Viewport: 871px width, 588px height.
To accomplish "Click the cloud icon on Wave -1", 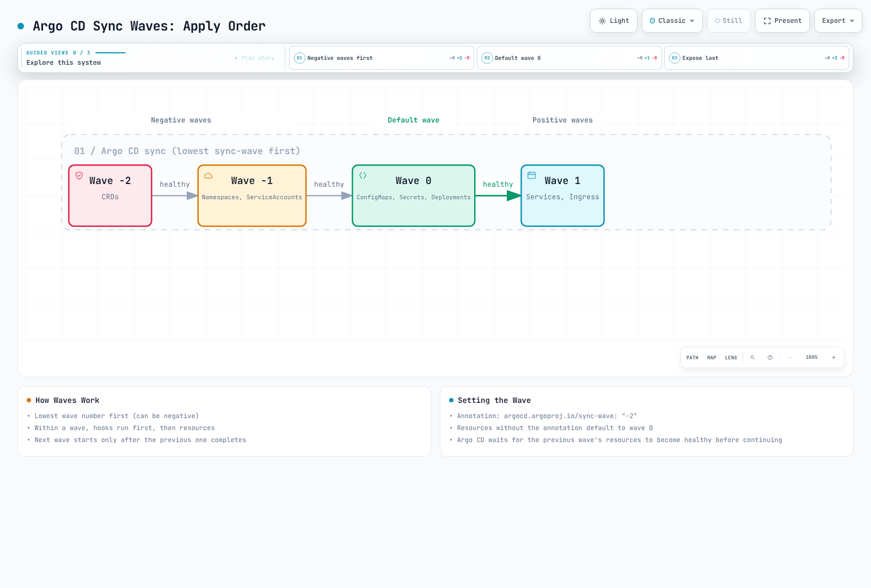I will click(x=208, y=175).
